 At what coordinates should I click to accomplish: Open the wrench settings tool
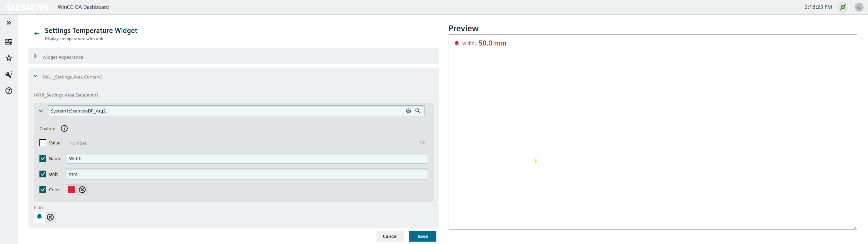9,74
